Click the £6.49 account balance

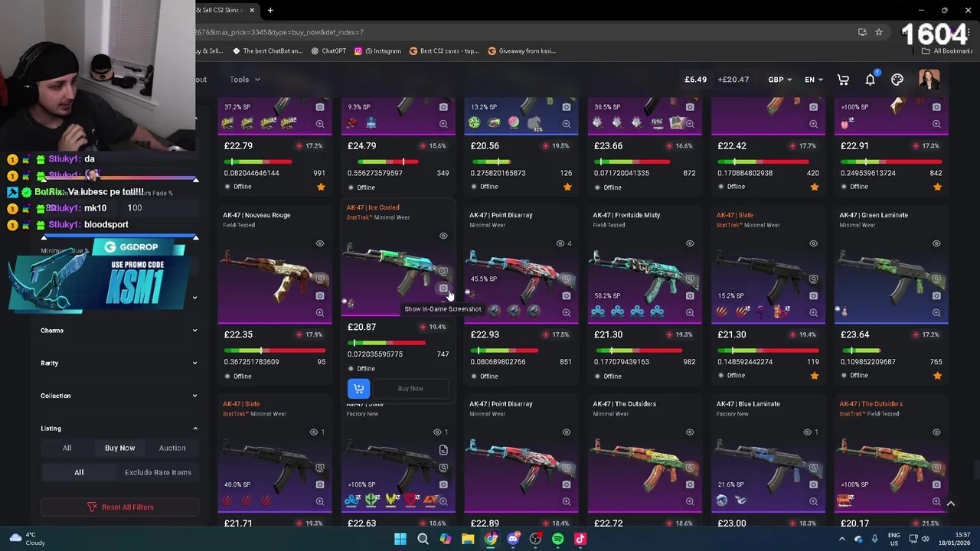(695, 80)
